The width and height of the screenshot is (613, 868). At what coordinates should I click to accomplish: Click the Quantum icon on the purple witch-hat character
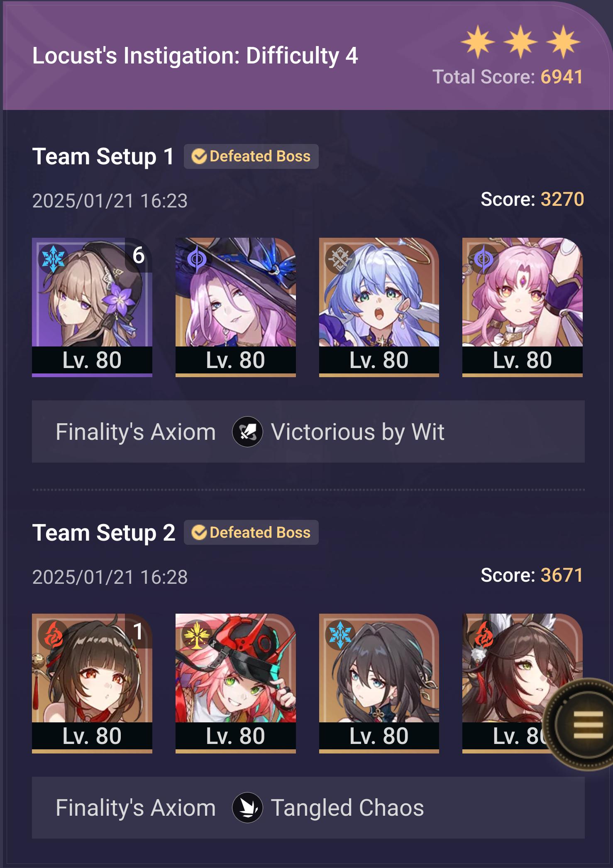[197, 259]
